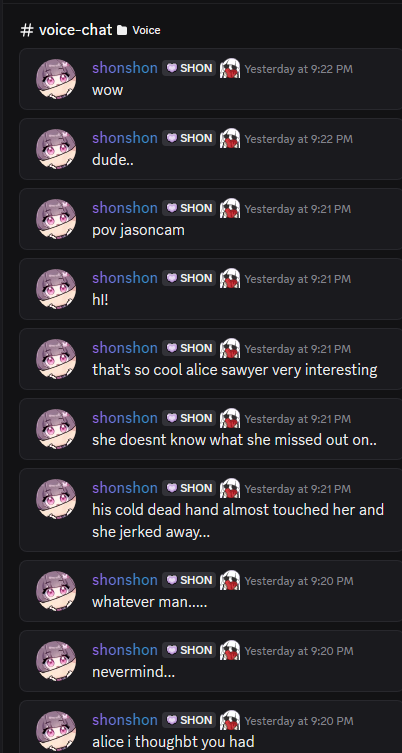Click the folder icon next to Voice
Screen dimensions: 402x753
coord(122,31)
